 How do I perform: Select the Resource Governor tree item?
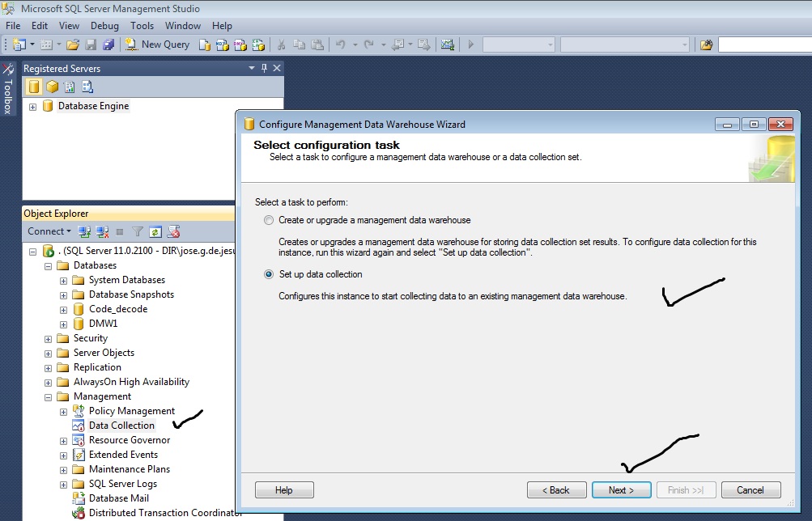click(130, 440)
